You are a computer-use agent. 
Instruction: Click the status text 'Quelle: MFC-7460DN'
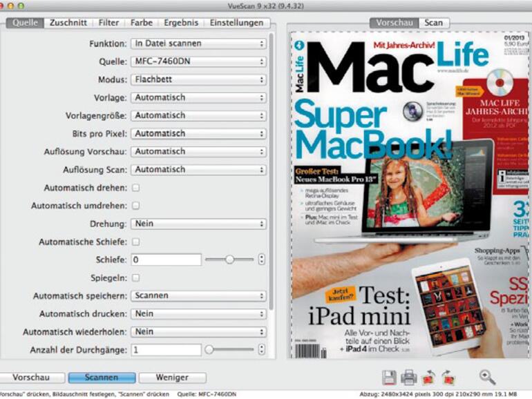pos(207,394)
